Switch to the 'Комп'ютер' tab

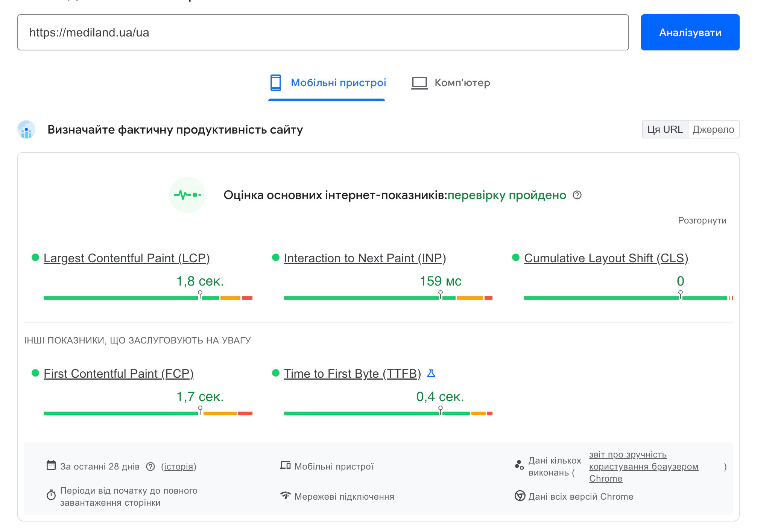(451, 83)
